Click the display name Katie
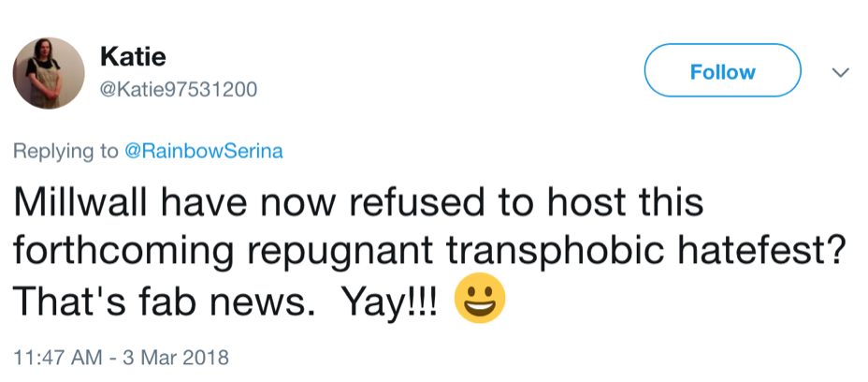Image resolution: width=868 pixels, height=382 pixels. tap(133, 57)
